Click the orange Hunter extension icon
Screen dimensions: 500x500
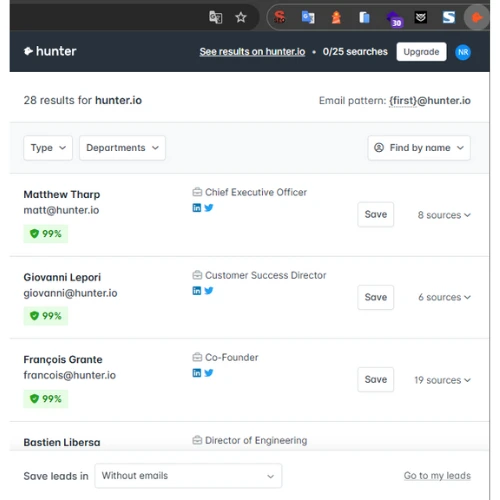pyautogui.click(x=477, y=17)
